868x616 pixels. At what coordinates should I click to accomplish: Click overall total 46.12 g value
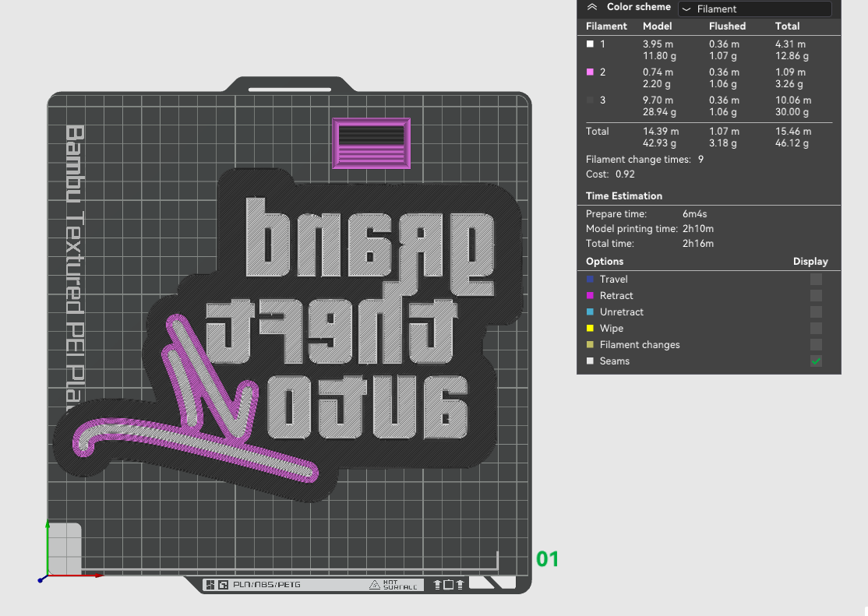click(792, 143)
